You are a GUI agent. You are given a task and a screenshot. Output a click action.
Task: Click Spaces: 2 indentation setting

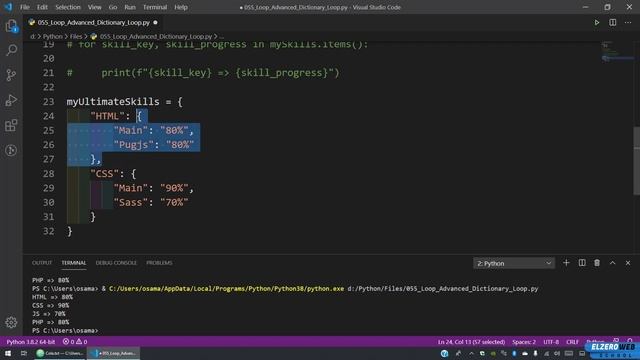tap(524, 342)
